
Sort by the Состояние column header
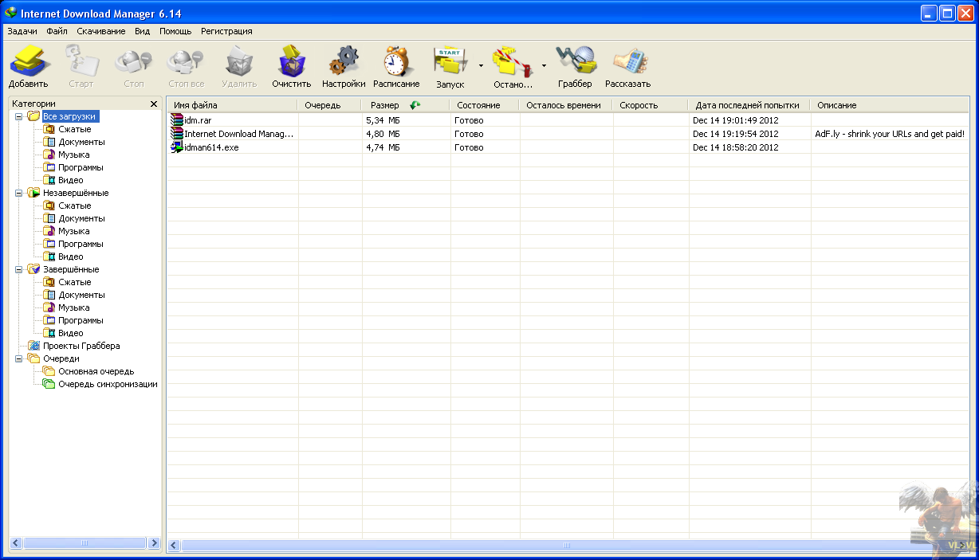[x=484, y=105]
